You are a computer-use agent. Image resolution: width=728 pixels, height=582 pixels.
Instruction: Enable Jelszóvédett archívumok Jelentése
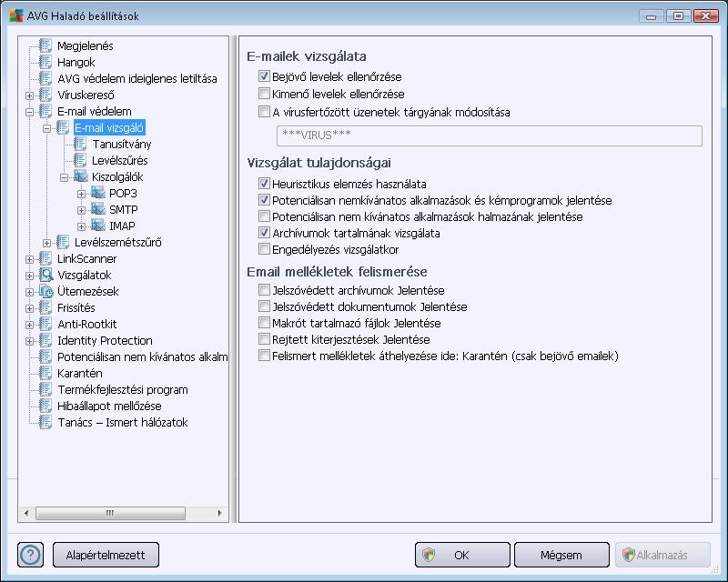[x=264, y=290]
